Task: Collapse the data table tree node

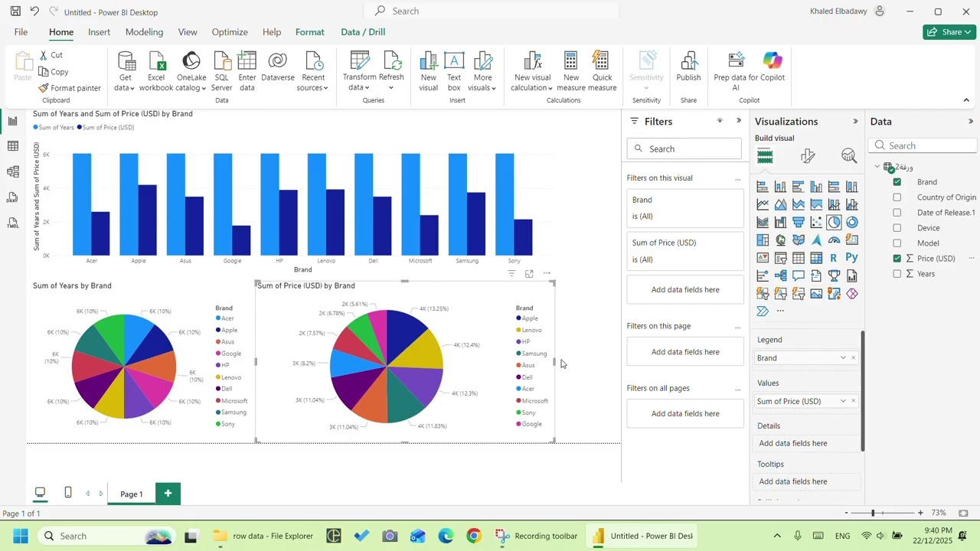Action: (877, 167)
